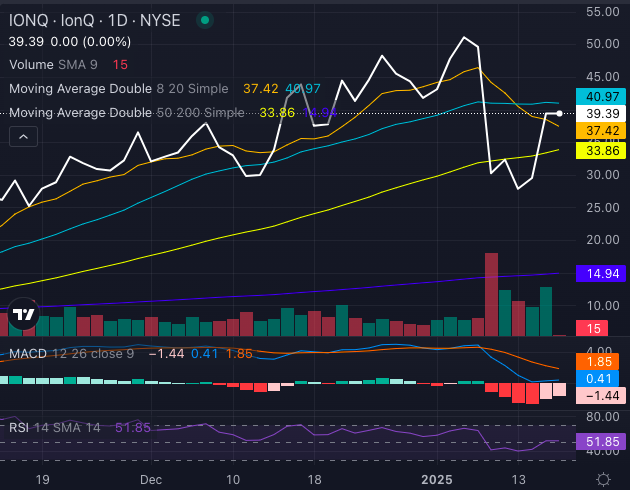
Task: Collapse the indicator legend with the chevron
Action: pos(24,137)
